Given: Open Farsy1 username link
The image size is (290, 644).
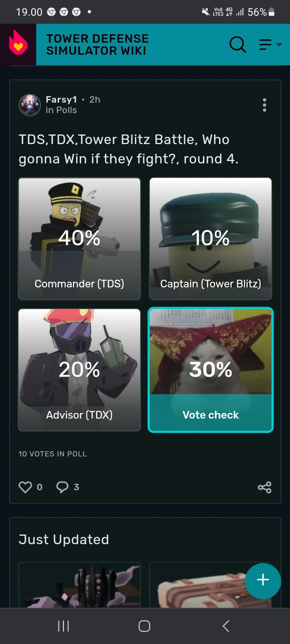Looking at the screenshot, I should (x=61, y=99).
